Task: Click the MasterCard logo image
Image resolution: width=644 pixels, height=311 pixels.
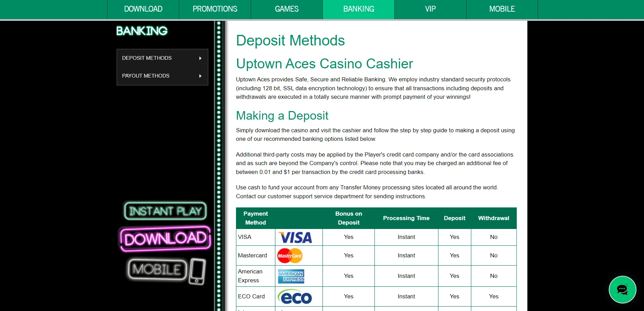Action: pos(290,256)
